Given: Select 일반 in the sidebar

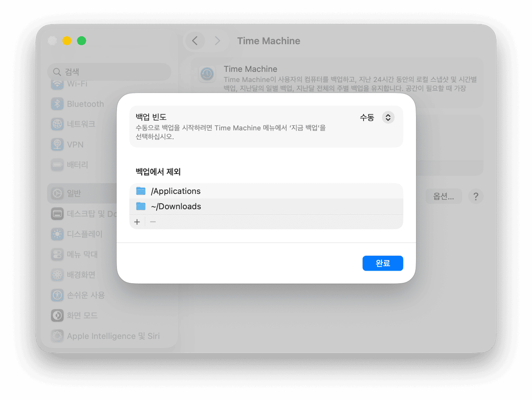Looking at the screenshot, I should (x=109, y=193).
